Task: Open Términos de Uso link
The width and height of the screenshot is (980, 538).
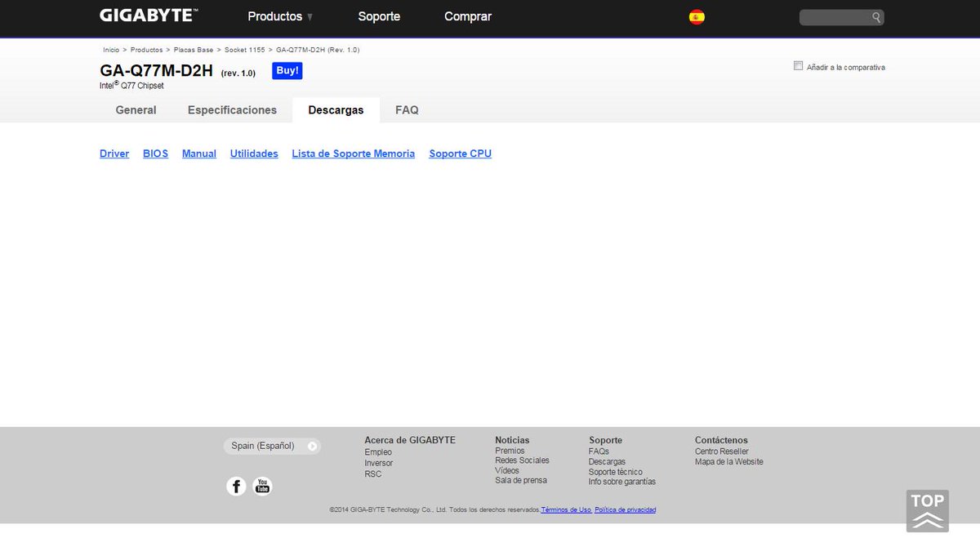Action: [566, 510]
